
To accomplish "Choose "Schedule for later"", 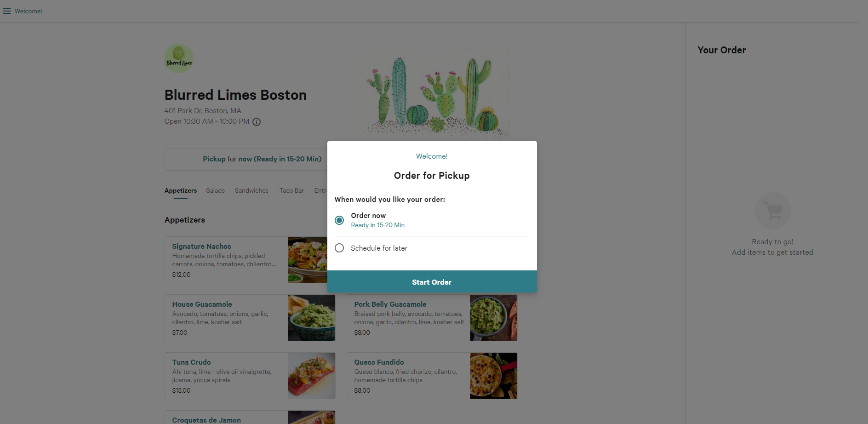I will click(x=339, y=248).
